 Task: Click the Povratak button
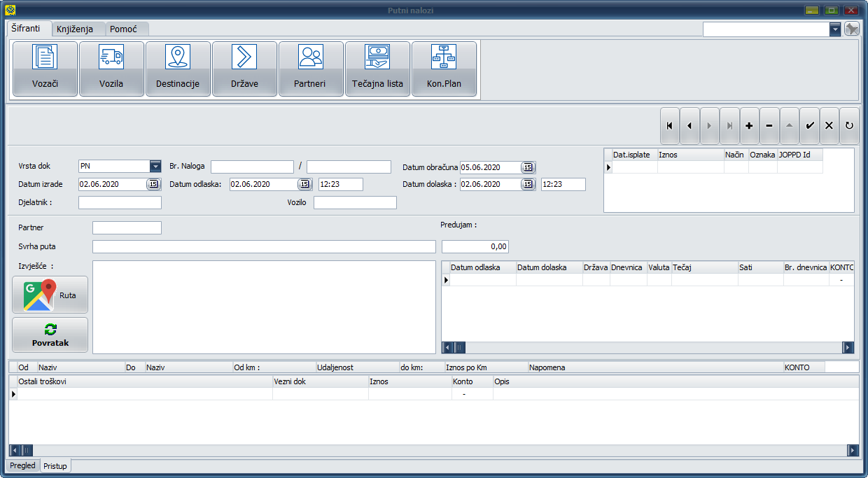pos(50,335)
